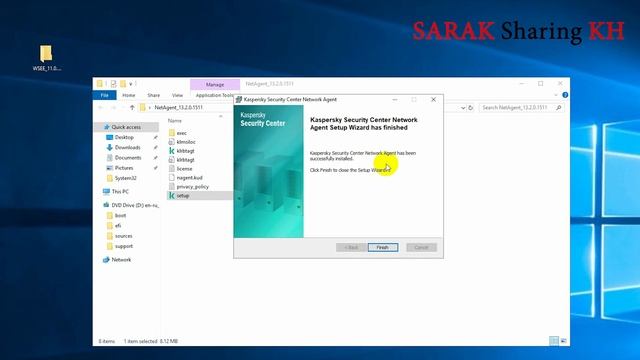
Task: Click the Kaspersky wizard title bar icon
Action: (x=239, y=100)
